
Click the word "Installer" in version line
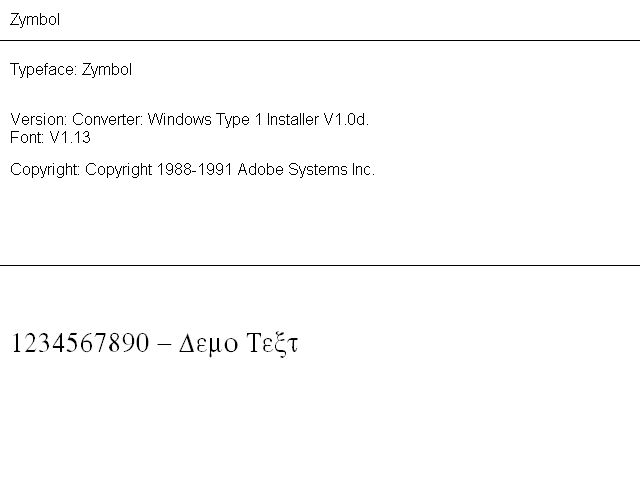click(x=290, y=120)
